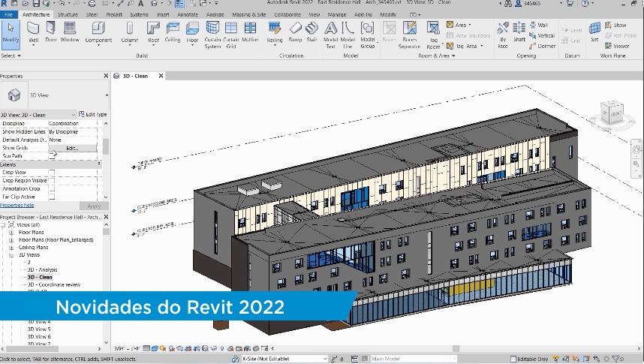Viewport: 644px width, 364px height.
Task: Click the ViewCube navigation widget
Action: coord(612,113)
